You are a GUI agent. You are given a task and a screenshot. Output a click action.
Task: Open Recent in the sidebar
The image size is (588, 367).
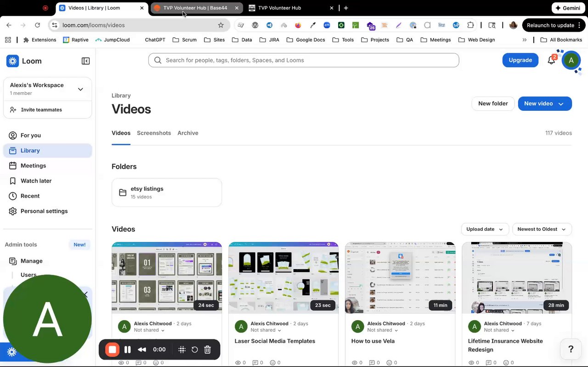coord(48,196)
